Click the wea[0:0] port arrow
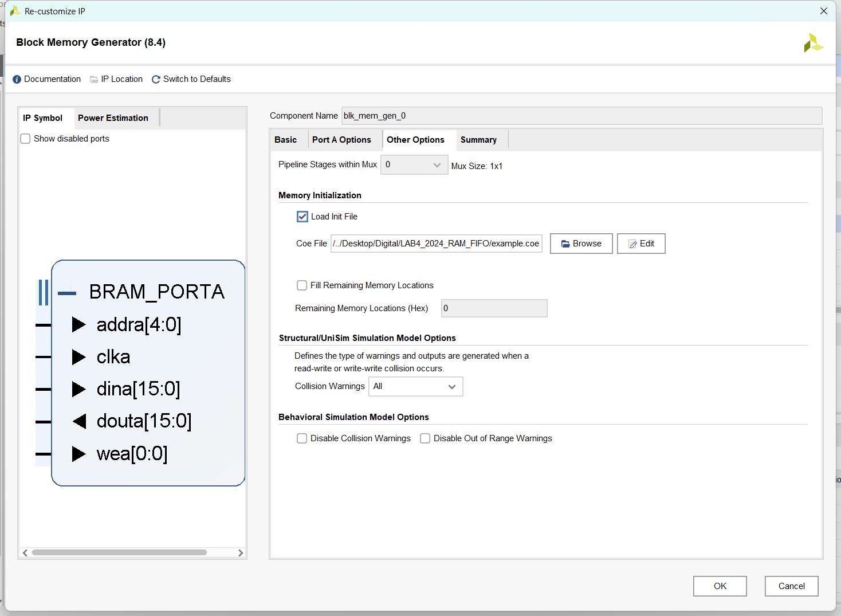Screen dimensions: 841x616 pos(79,453)
